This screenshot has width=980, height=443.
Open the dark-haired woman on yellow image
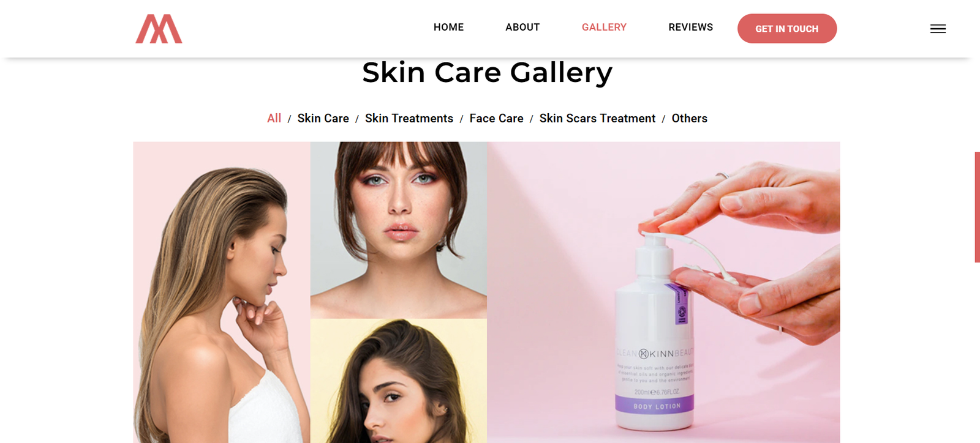coord(399,381)
